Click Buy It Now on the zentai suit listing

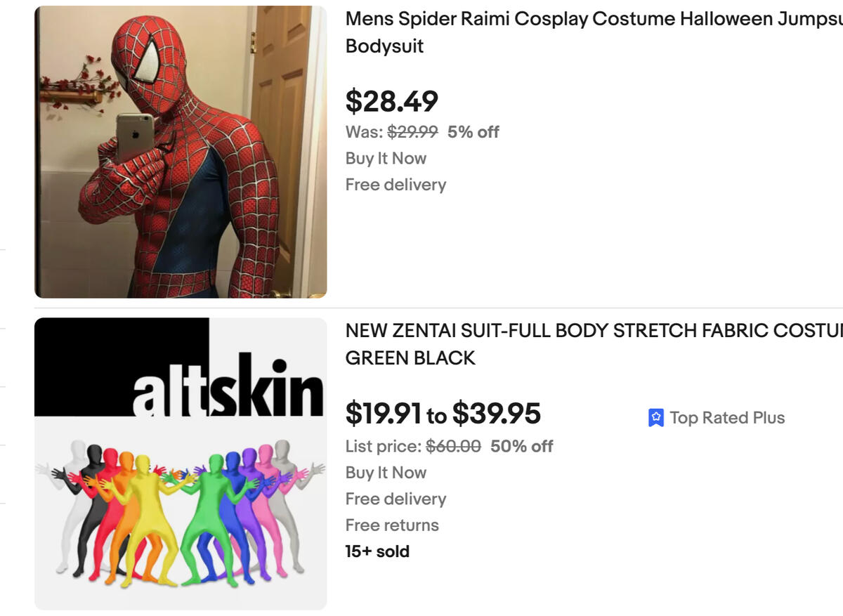386,473
